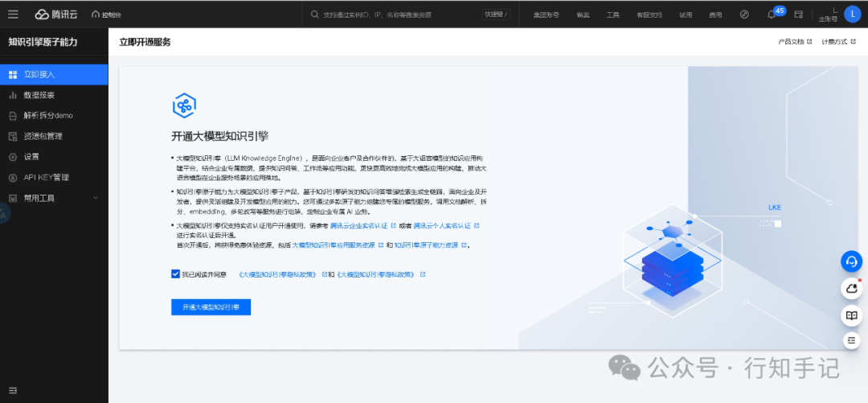The image size is (868, 403).
Task: Click the list float icon below the book
Action: [851, 339]
